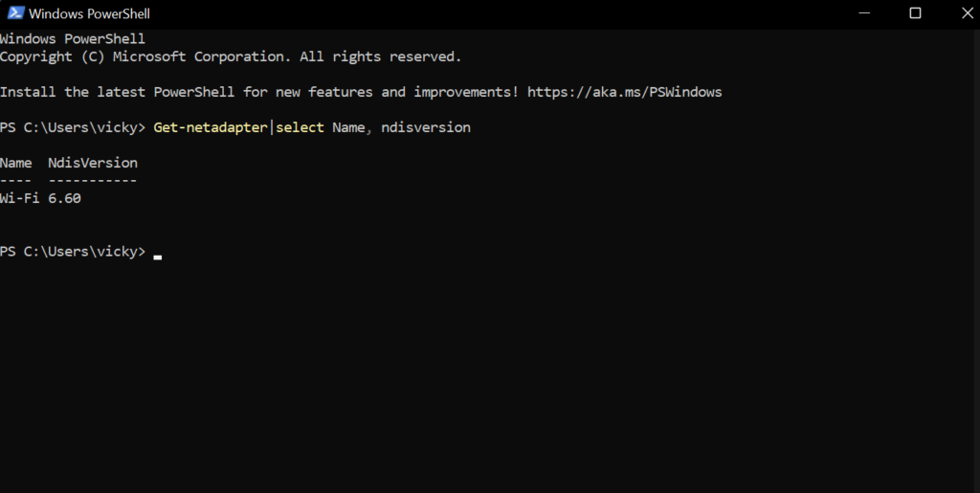
Task: Click the Name column header in output
Action: [x=16, y=163]
